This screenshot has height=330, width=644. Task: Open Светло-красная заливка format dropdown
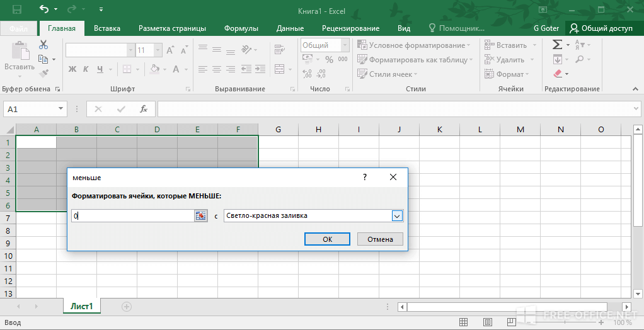[397, 216]
